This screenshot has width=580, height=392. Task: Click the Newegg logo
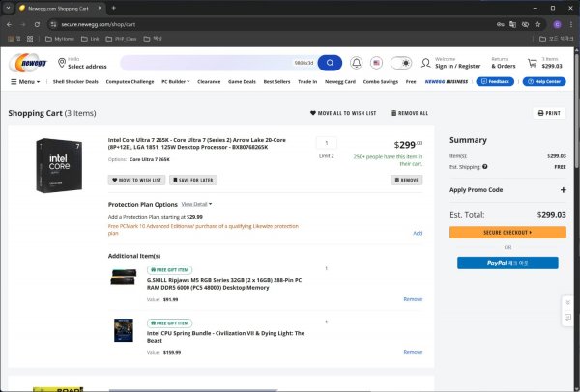(x=28, y=63)
